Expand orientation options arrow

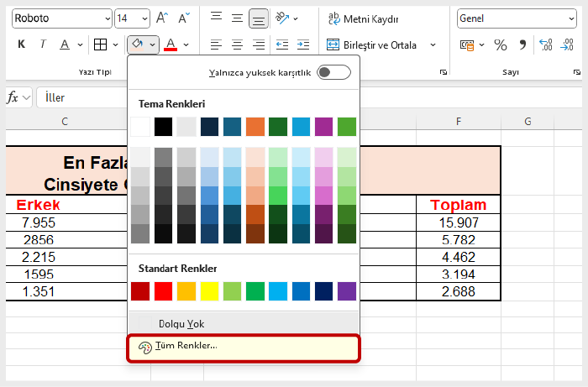[296, 18]
